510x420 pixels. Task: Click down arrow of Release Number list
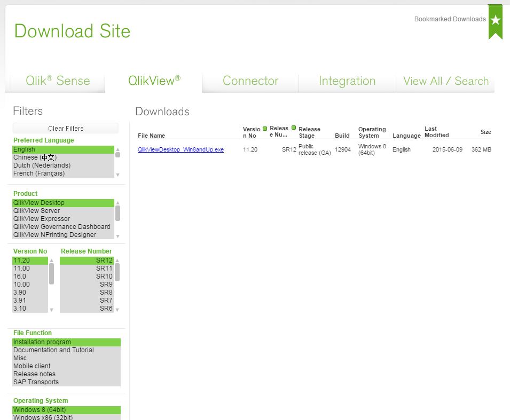pos(117,310)
